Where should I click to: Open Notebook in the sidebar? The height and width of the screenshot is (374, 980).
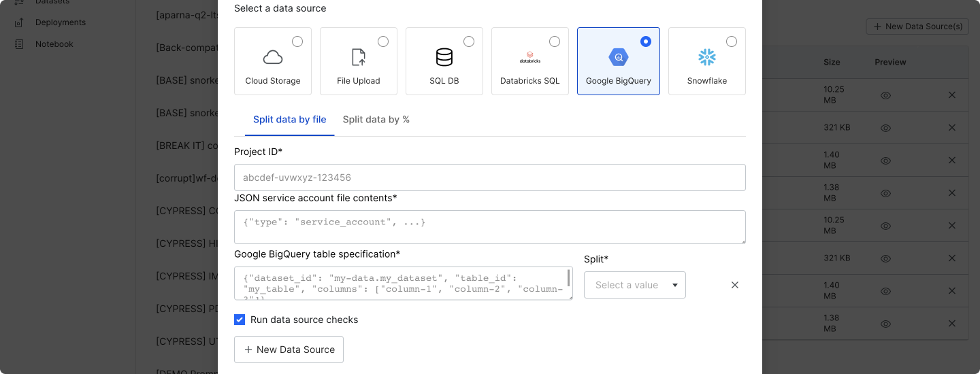click(x=54, y=44)
